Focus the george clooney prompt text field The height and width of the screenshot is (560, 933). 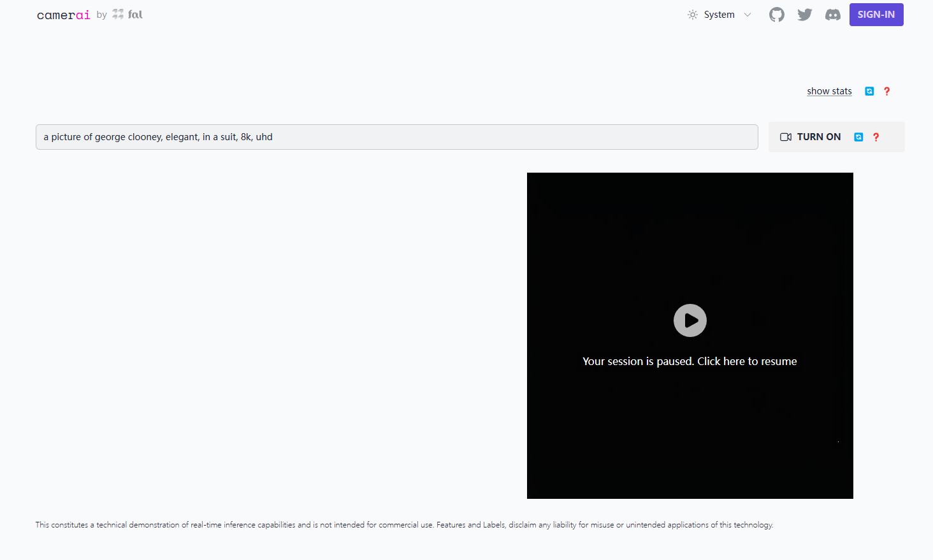point(396,137)
